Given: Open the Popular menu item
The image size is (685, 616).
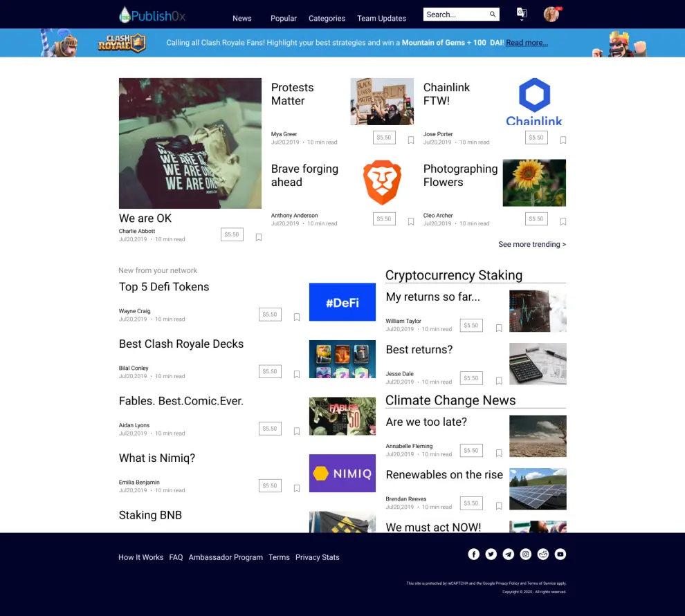Looking at the screenshot, I should click(x=284, y=19).
